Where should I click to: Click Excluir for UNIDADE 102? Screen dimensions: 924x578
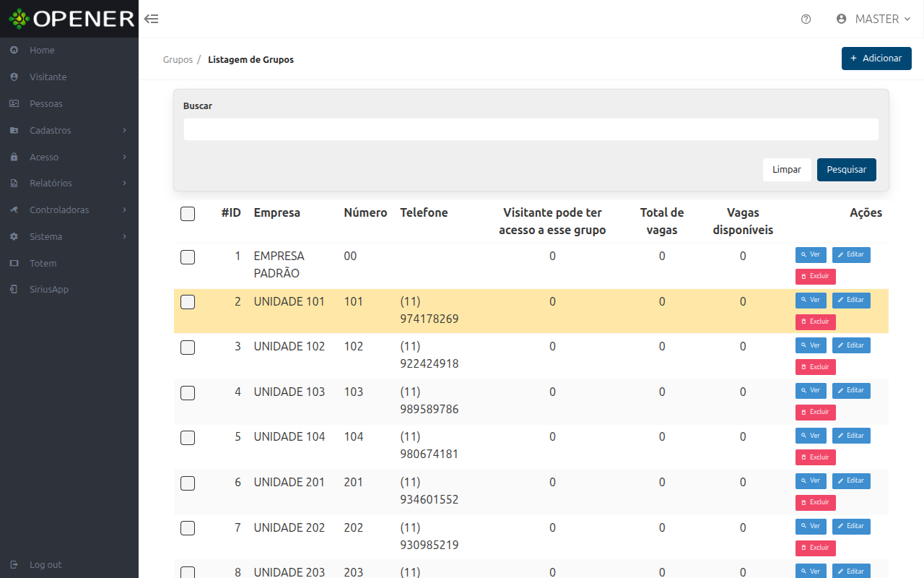pyautogui.click(x=816, y=367)
